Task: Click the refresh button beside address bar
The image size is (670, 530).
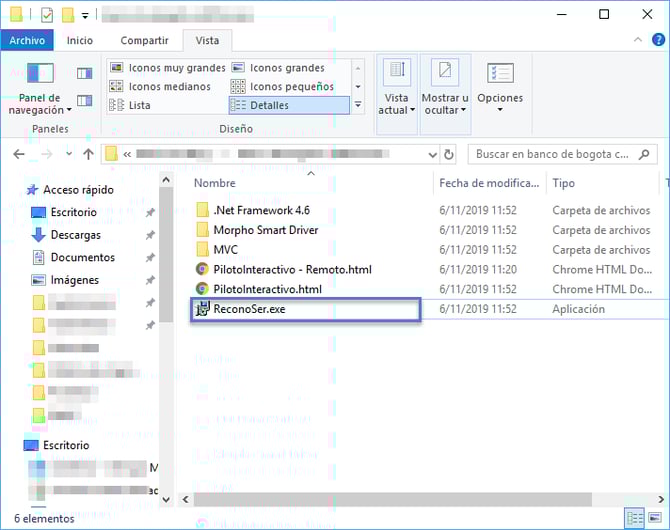Action: tap(449, 155)
